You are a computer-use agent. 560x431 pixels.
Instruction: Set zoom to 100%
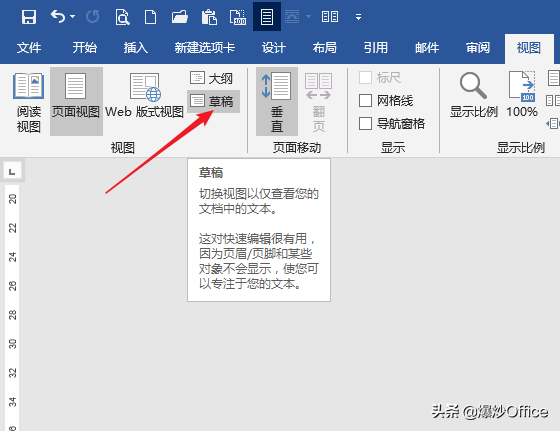(x=522, y=95)
